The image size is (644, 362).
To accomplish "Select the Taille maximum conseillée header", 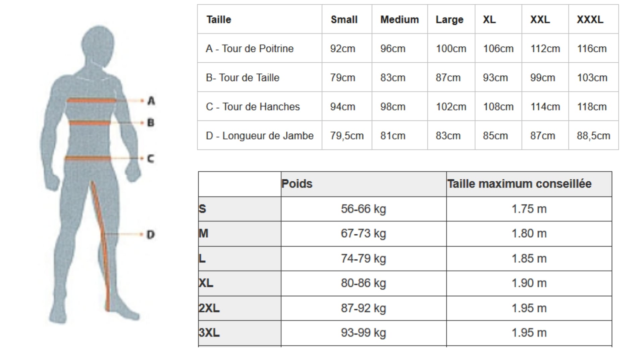I will coord(519,184).
